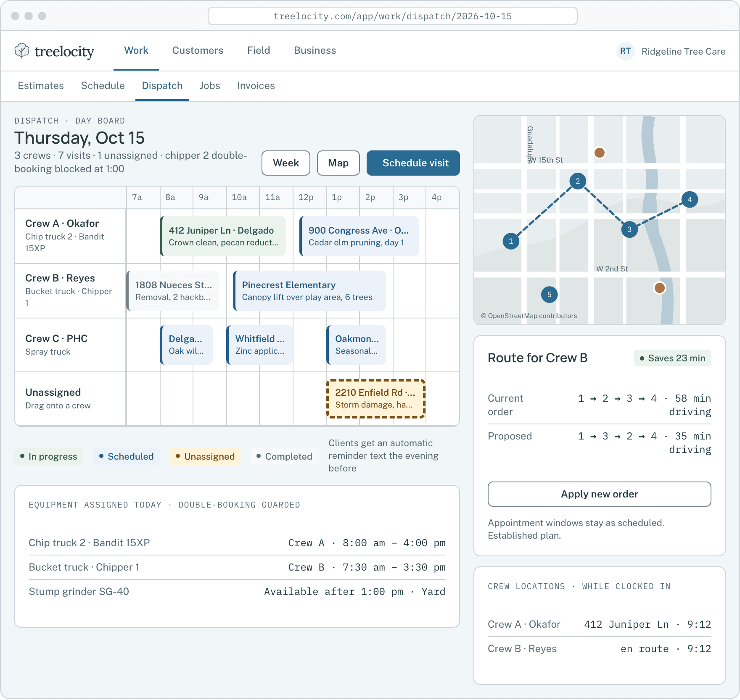Click the browser address bar URL
The height and width of the screenshot is (700, 740).
click(x=393, y=16)
